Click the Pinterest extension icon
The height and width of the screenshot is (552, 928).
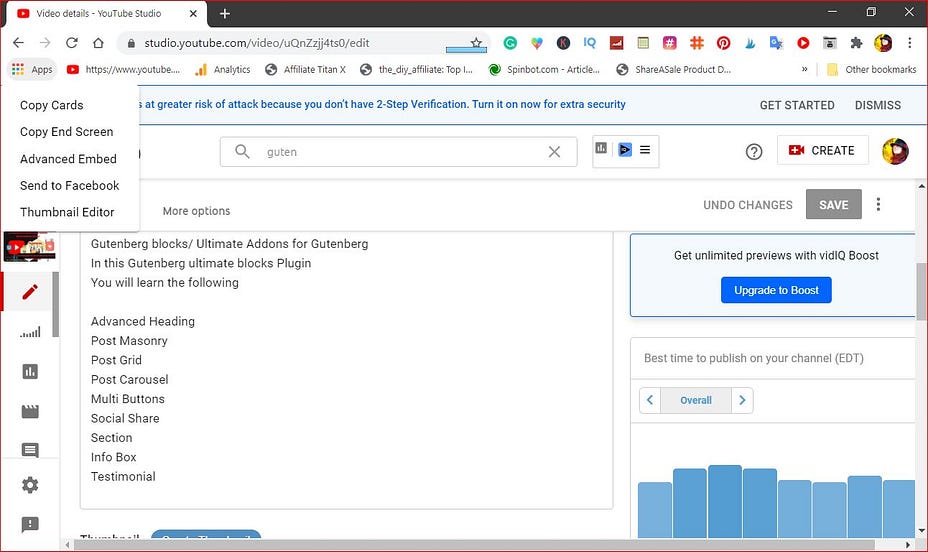pyautogui.click(x=723, y=43)
